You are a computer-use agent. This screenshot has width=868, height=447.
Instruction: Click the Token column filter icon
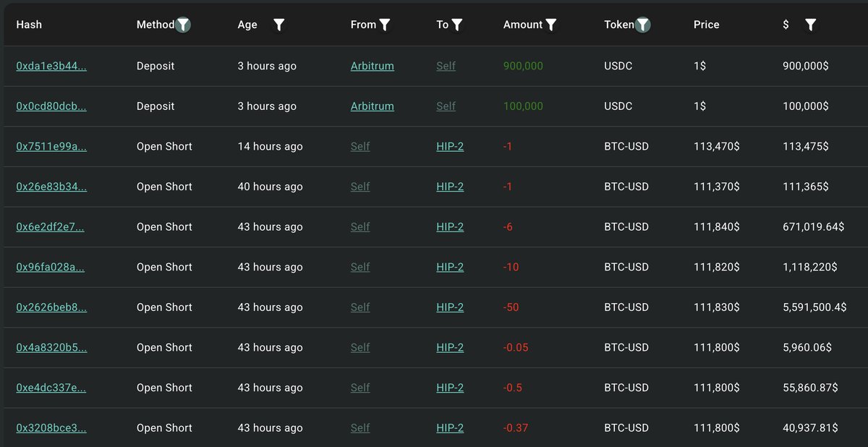coord(642,25)
